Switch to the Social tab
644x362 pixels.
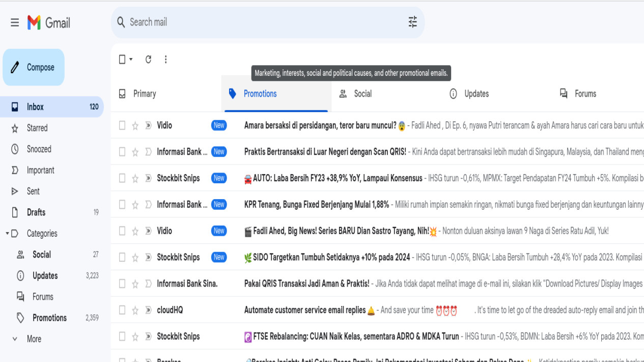[387, 94]
